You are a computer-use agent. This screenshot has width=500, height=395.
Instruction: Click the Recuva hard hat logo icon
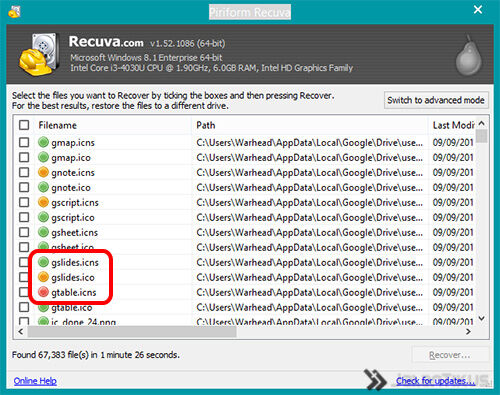[39, 55]
